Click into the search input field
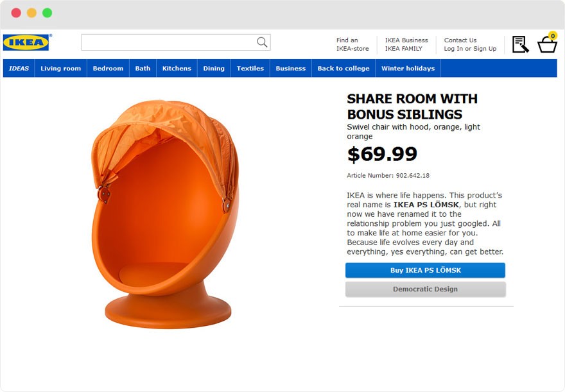 (168, 42)
